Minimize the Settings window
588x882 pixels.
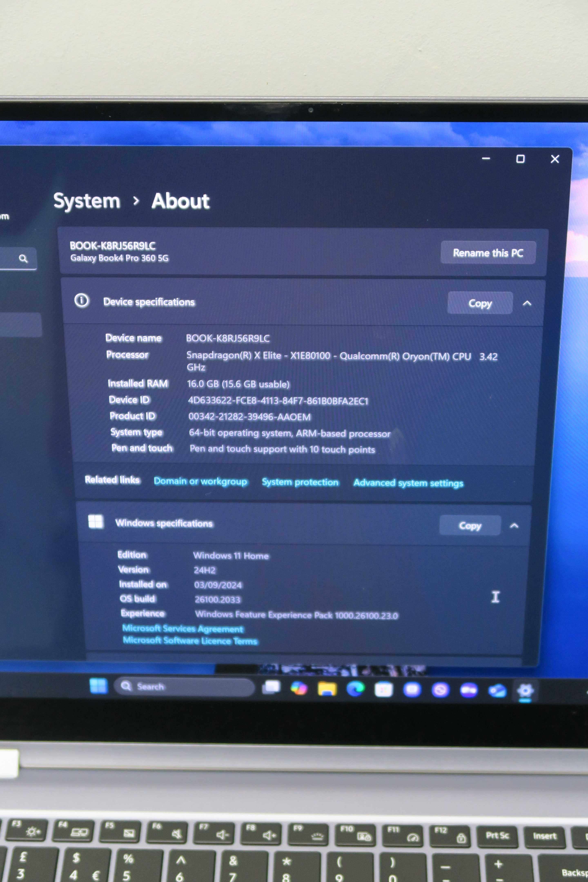click(x=486, y=159)
